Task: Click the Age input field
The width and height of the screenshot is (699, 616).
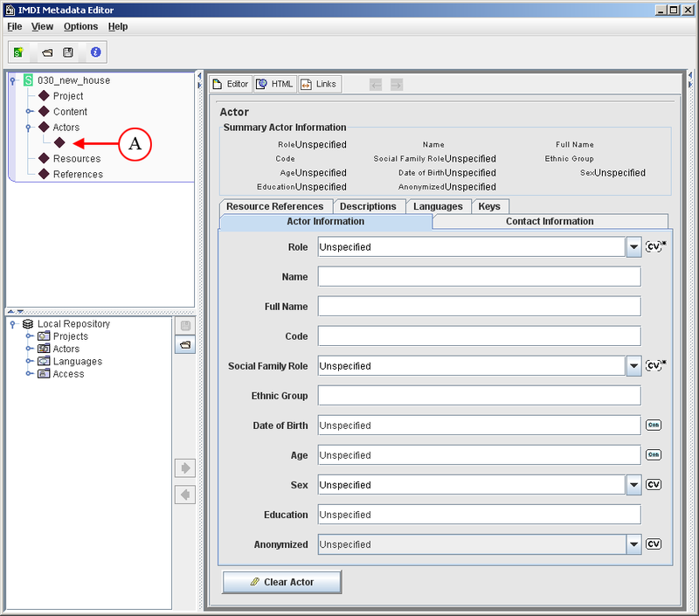Action: point(480,455)
